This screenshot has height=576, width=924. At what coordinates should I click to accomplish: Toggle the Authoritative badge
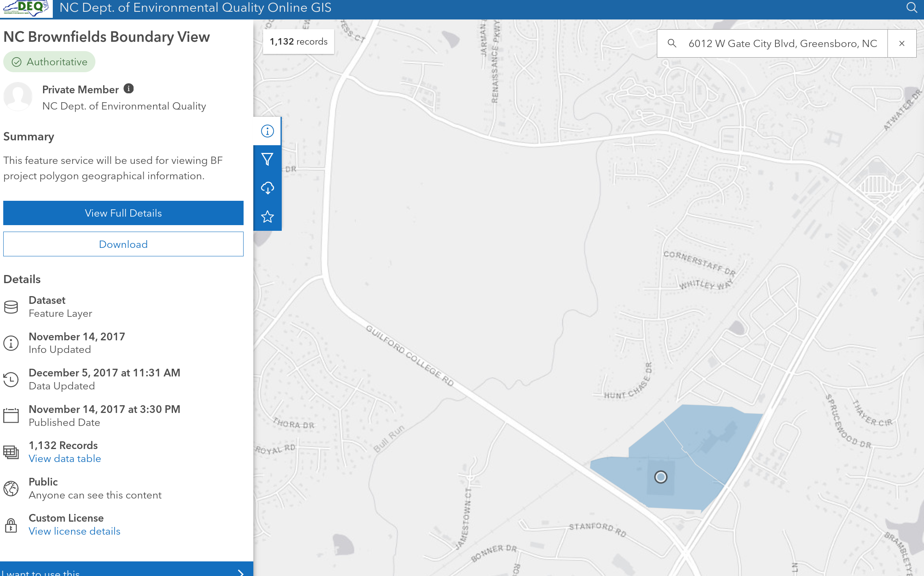click(x=49, y=62)
